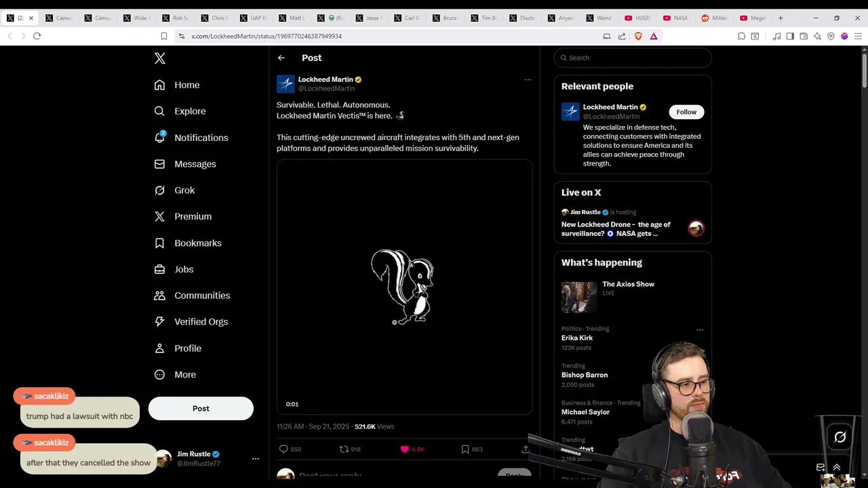Click the X logo in sidebar
The image size is (868, 488).
[160, 58]
